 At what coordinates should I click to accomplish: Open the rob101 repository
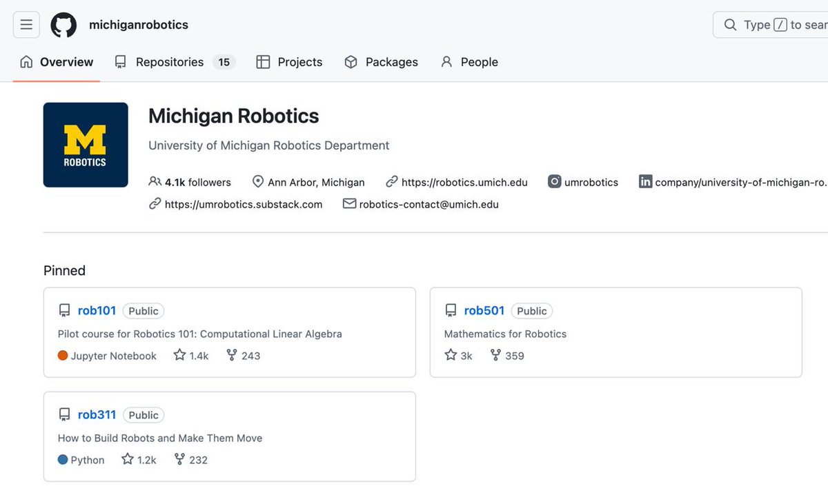point(97,310)
